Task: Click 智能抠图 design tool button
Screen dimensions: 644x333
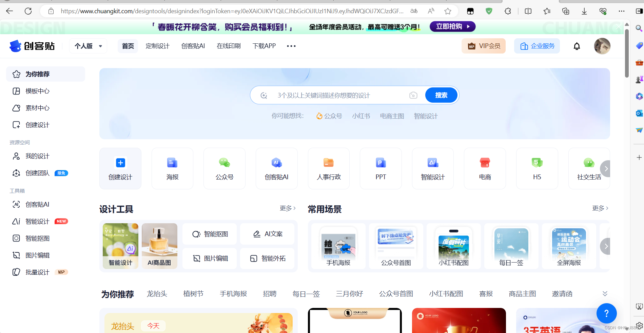Action: (x=210, y=234)
